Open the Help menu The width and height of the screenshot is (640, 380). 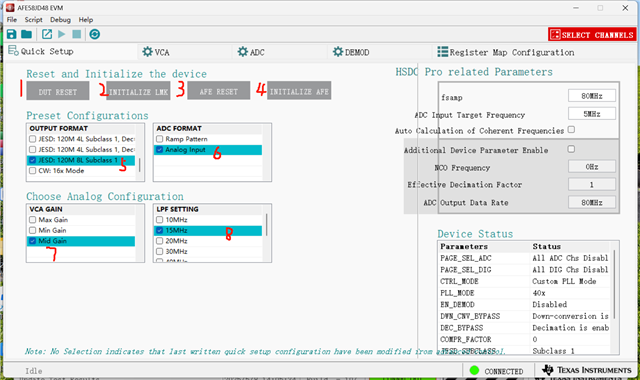[86, 20]
